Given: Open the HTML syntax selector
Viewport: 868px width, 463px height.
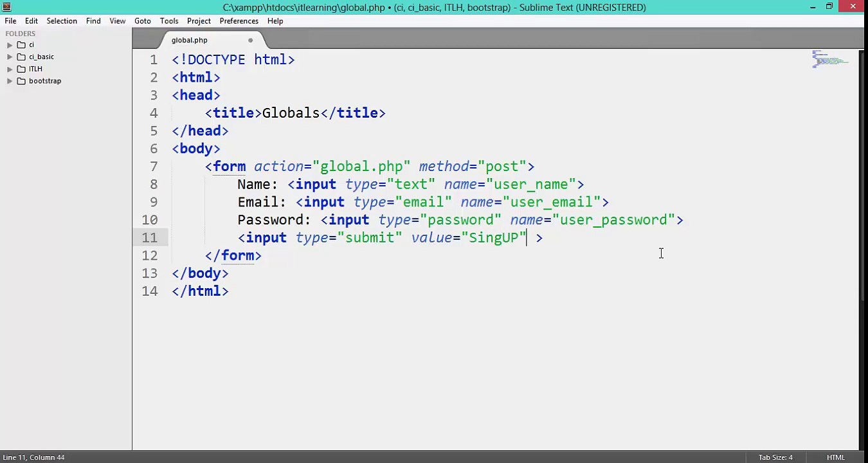Looking at the screenshot, I should 836,457.
